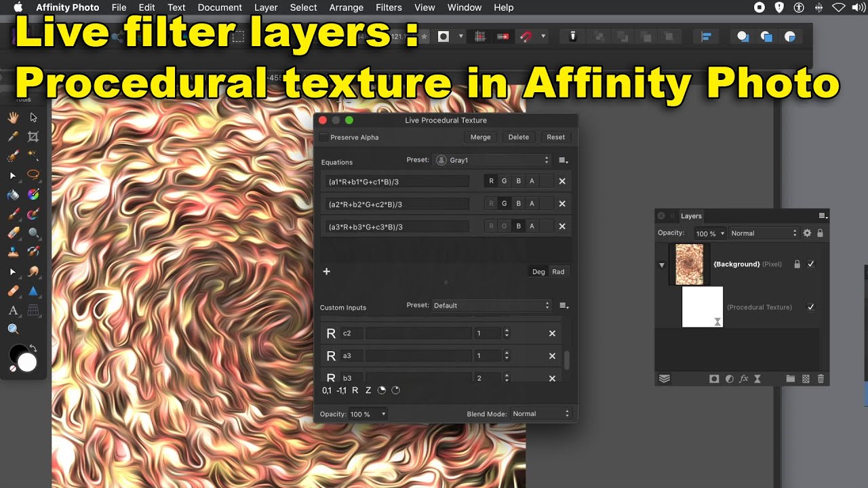Toggle visibility checkbox of Background layer
This screenshot has height=488, width=868.
[811, 264]
